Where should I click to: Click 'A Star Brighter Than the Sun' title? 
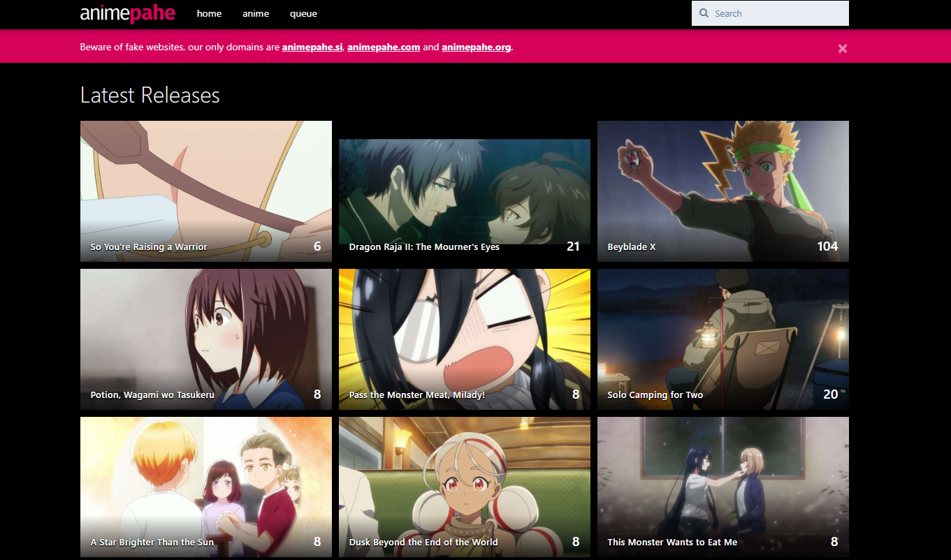point(152,542)
